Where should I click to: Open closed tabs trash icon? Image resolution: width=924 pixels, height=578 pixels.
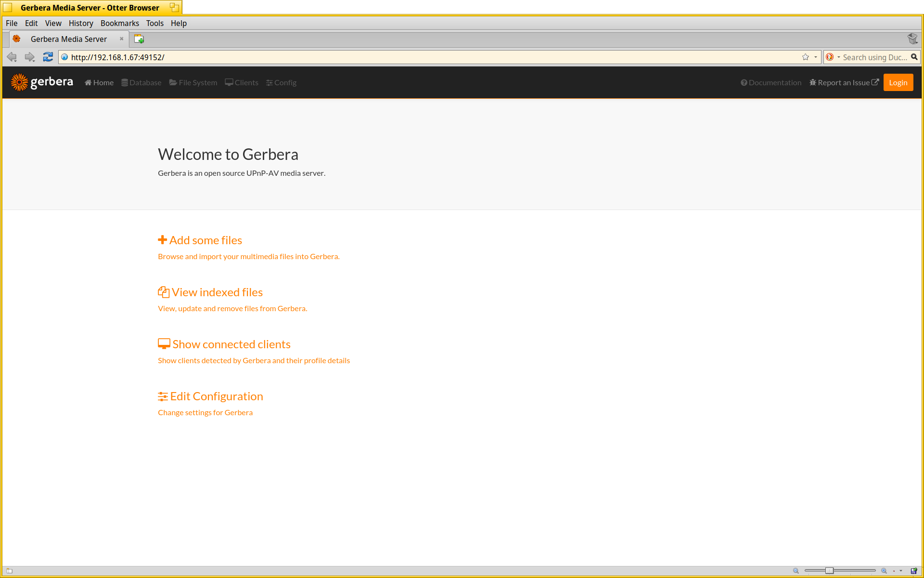point(912,39)
